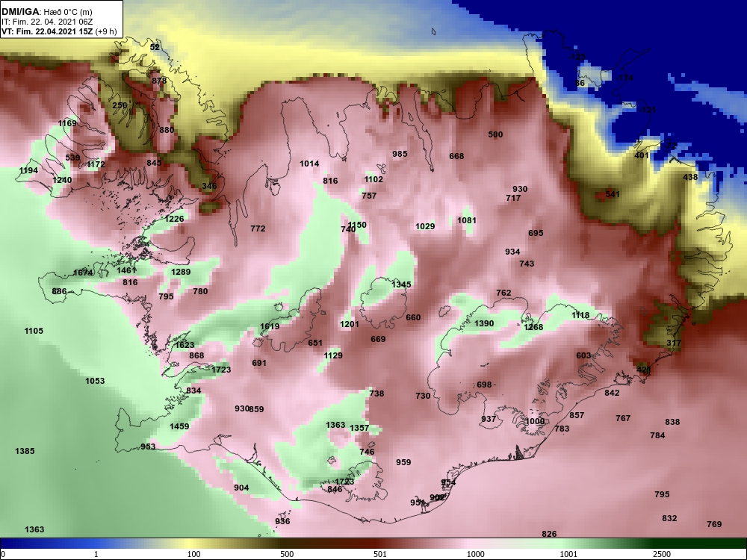Image resolution: width=747 pixels, height=560 pixels.
Task: Click the map value '1461'
Action: [x=126, y=270]
